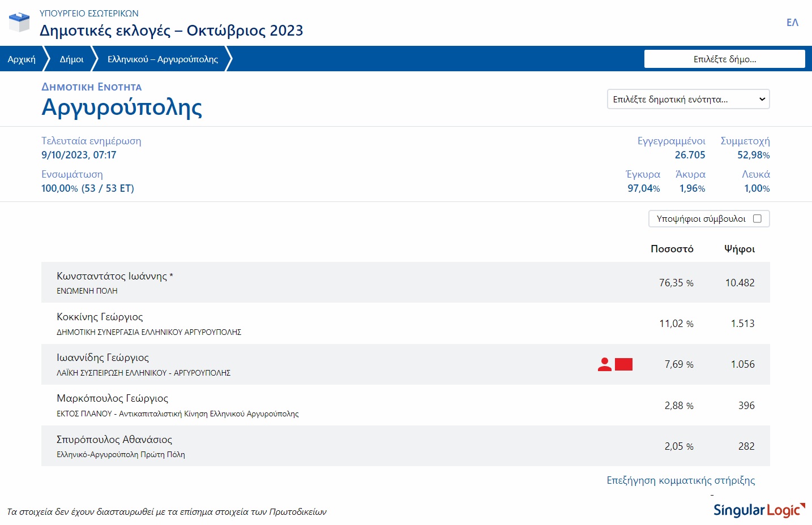812x525 pixels.
Task: Click the Ψήφοι column header
Action: pos(740,249)
